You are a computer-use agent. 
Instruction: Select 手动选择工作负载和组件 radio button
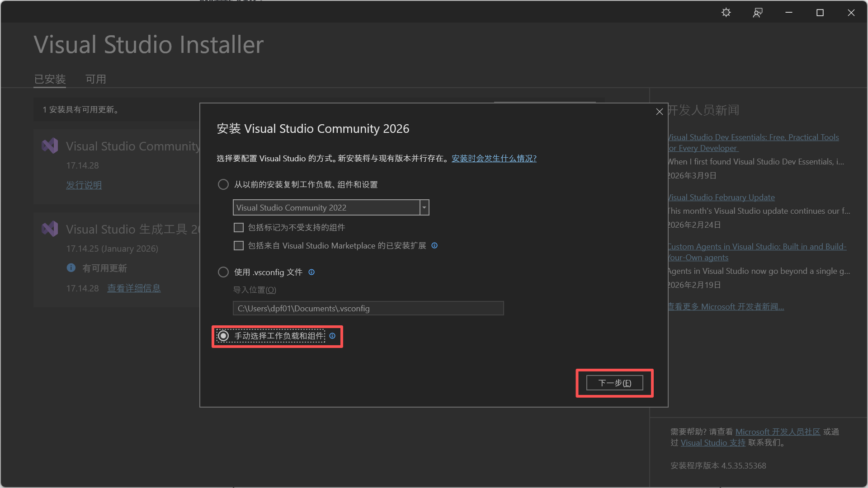point(223,336)
